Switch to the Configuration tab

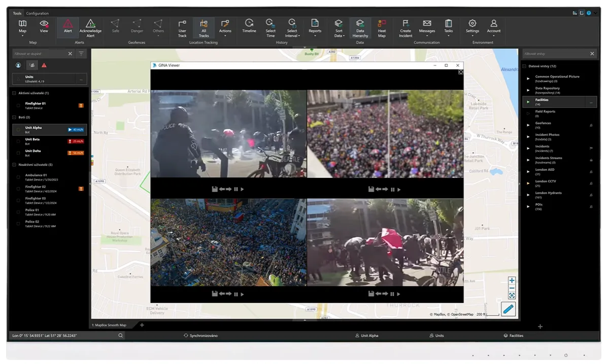tap(38, 14)
